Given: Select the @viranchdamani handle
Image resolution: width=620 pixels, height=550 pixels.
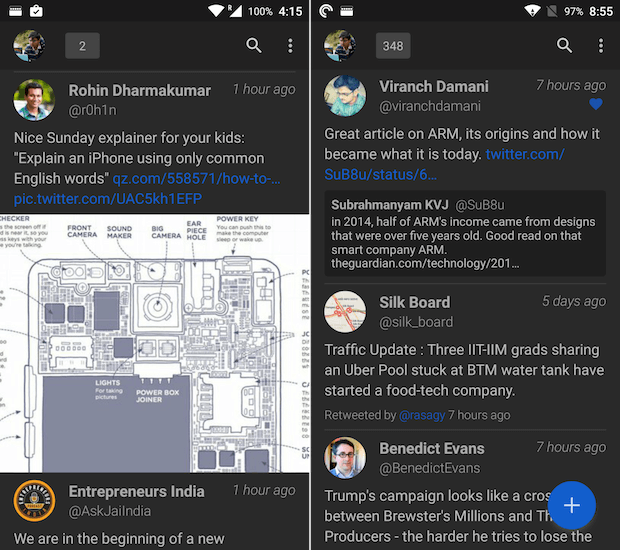Looking at the screenshot, I should point(430,106).
